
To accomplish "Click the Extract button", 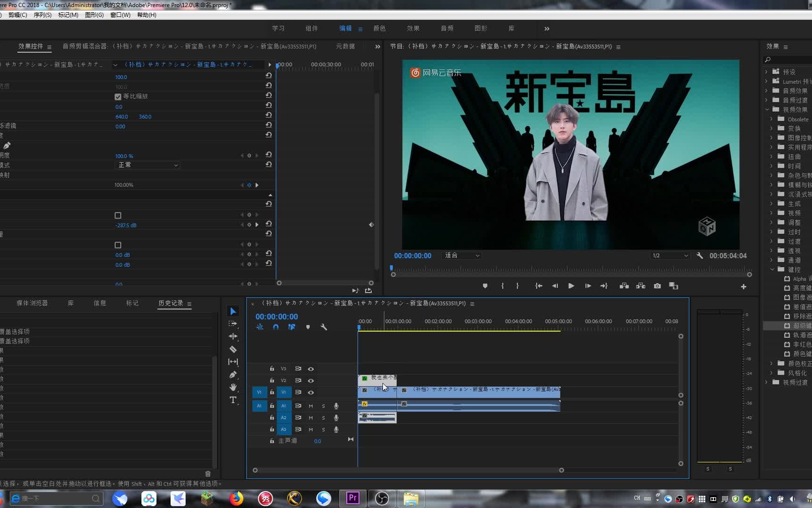I will point(640,286).
